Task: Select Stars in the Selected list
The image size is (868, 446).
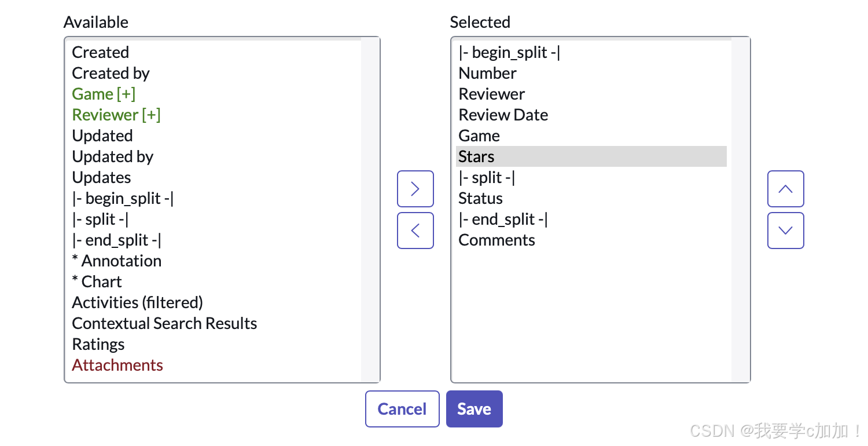Action: [x=476, y=156]
